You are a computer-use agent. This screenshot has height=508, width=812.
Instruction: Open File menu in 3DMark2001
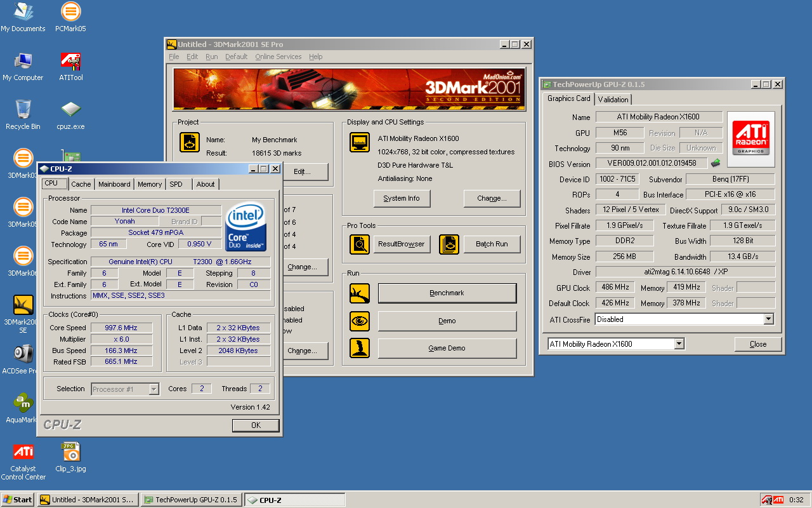click(x=174, y=57)
